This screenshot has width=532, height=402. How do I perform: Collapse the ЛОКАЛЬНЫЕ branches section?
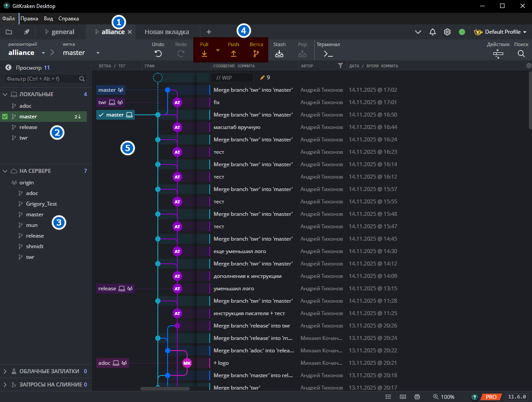point(5,94)
